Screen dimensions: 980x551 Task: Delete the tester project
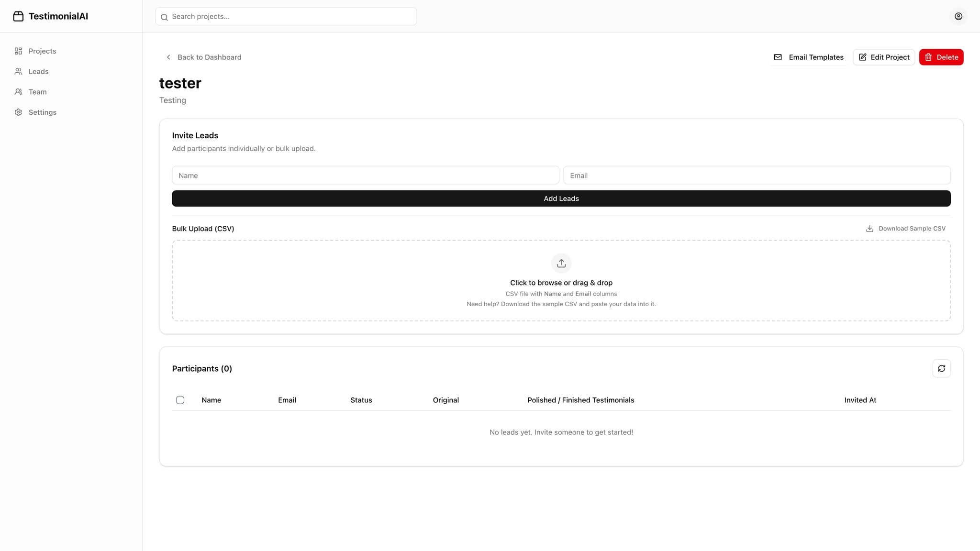941,57
